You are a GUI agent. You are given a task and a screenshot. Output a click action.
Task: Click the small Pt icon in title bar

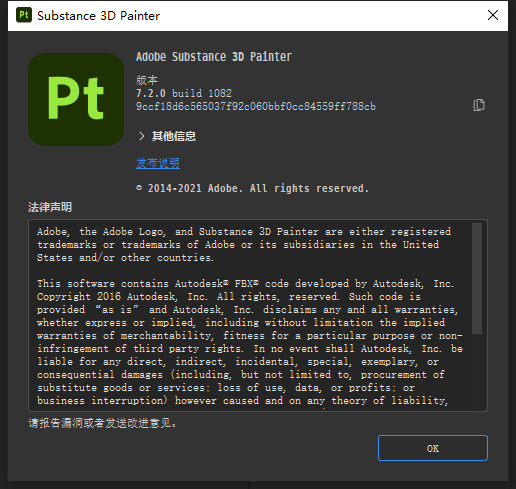click(24, 15)
